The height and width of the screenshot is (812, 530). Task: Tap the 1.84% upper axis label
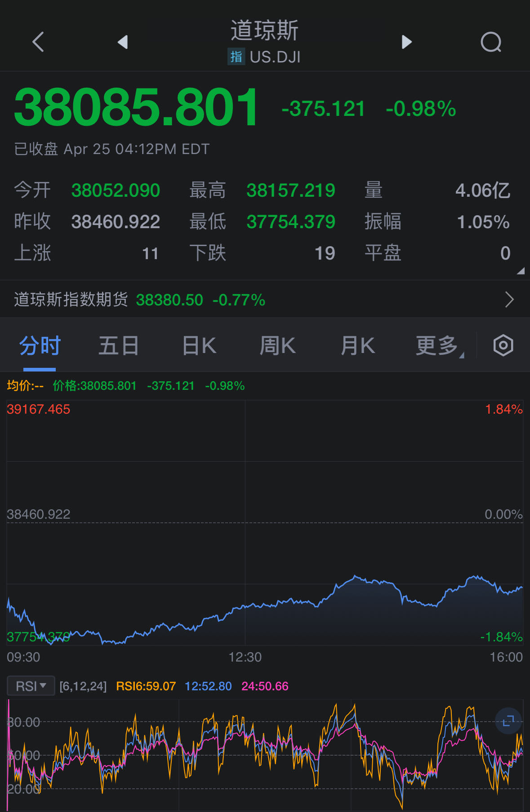coord(504,409)
